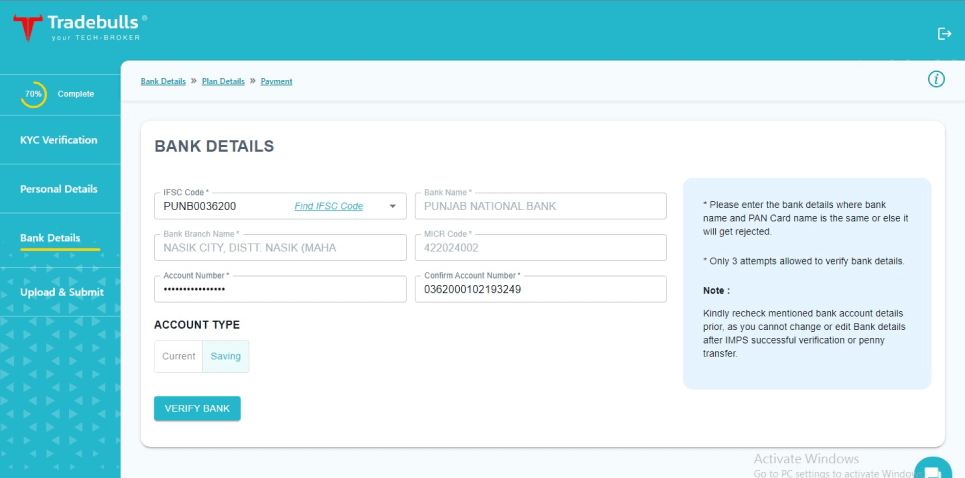Click Plan Details breadcrumb link
The height and width of the screenshot is (478, 965).
click(223, 81)
